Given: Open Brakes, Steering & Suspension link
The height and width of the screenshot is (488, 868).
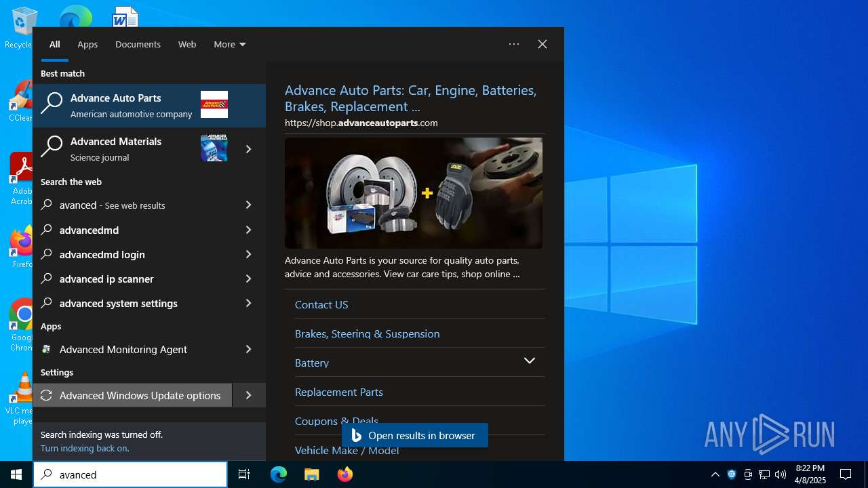Looking at the screenshot, I should 368,333.
